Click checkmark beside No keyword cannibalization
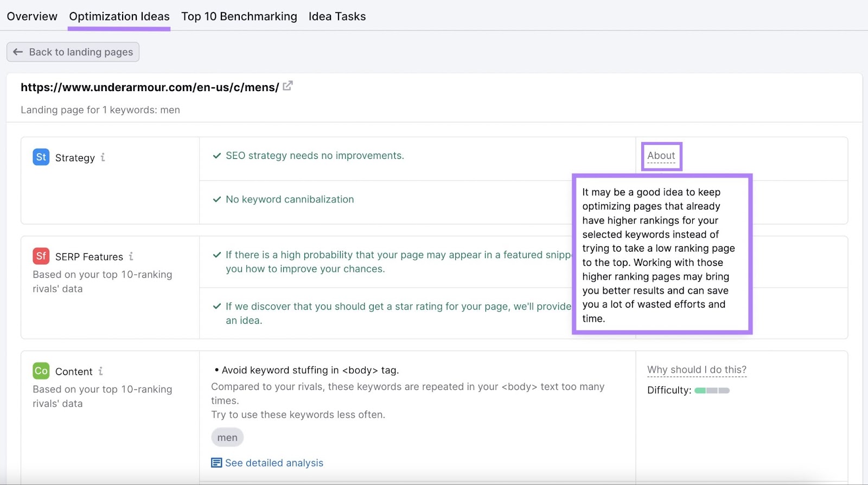The width and height of the screenshot is (868, 485). coord(217,200)
